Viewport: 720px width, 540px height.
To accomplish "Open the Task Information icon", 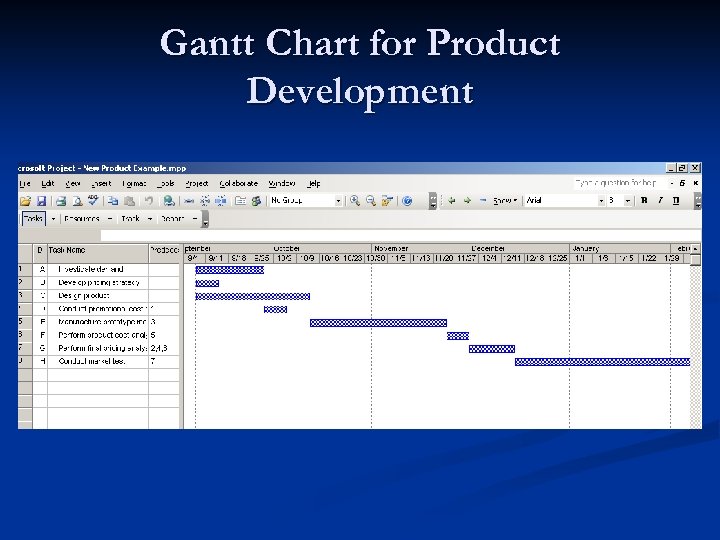I will [240, 201].
